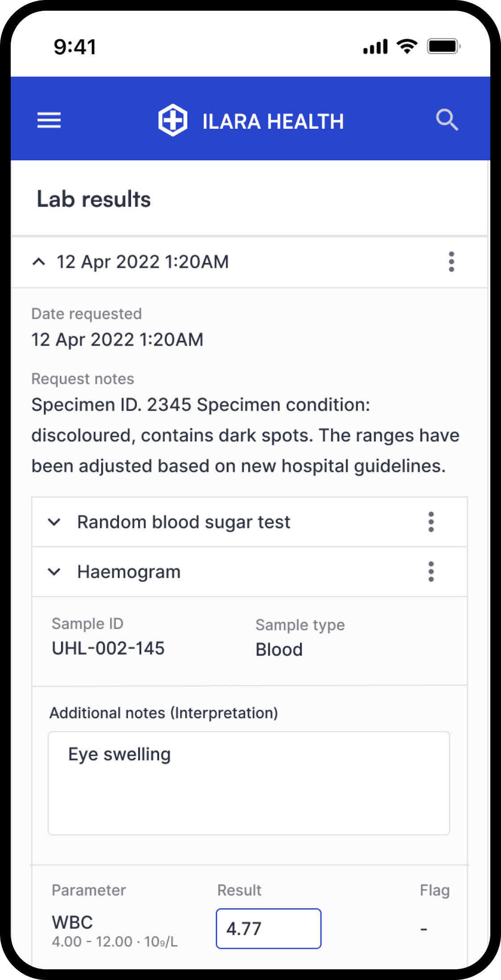501x980 pixels.
Task: Tap the sample ID UHL-002-145 value
Action: coord(108,648)
